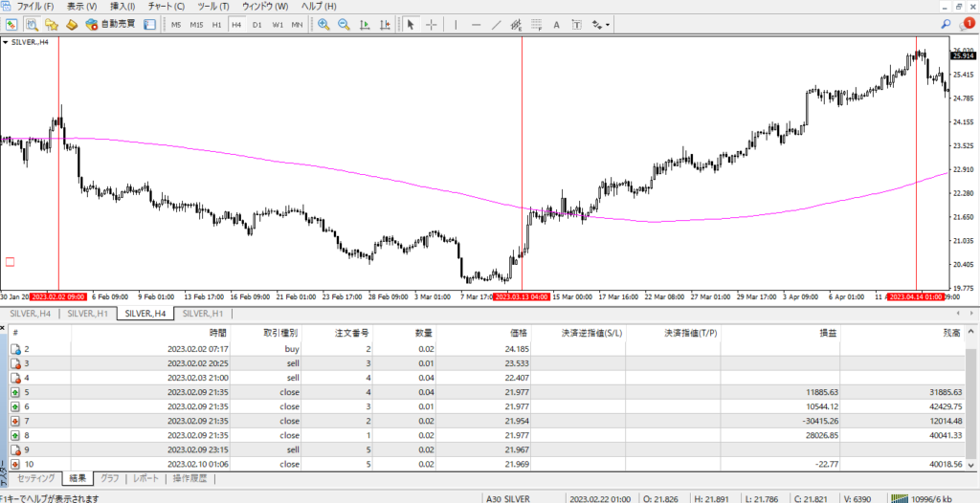
Task: Switch chart timeframe to M15
Action: 196,24
